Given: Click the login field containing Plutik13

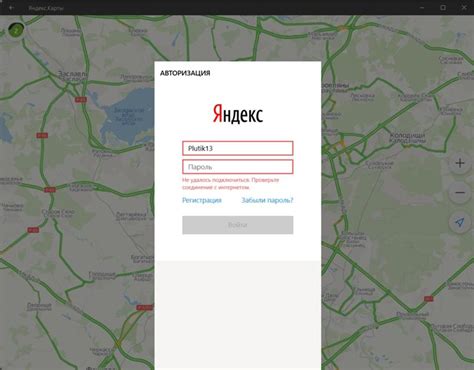Looking at the screenshot, I should point(238,148).
